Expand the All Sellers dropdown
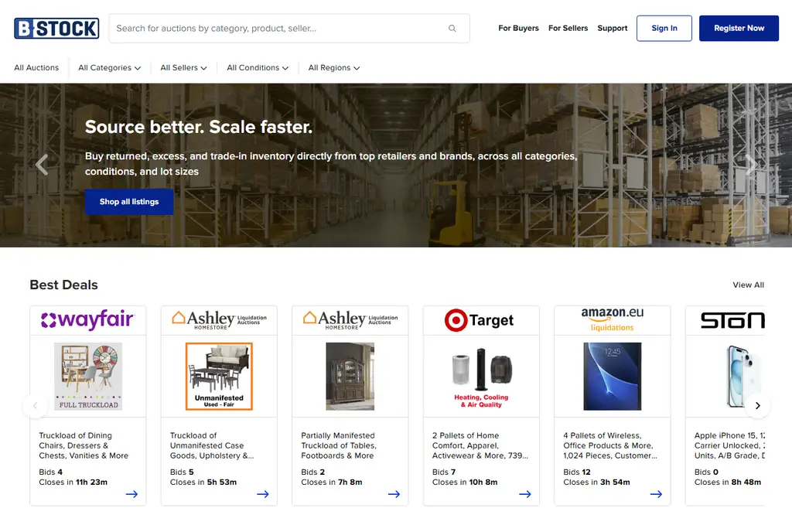Image resolution: width=792 pixels, height=532 pixels. (x=183, y=67)
